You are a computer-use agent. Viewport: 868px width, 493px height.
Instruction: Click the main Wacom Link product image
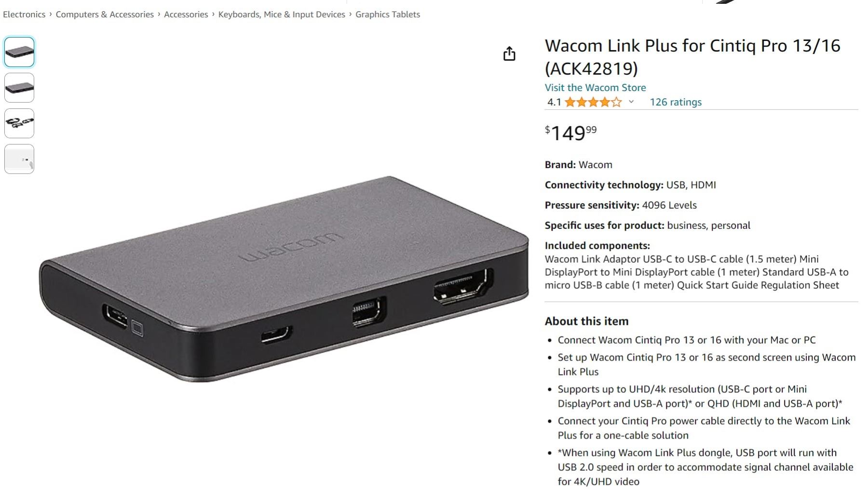click(x=284, y=279)
